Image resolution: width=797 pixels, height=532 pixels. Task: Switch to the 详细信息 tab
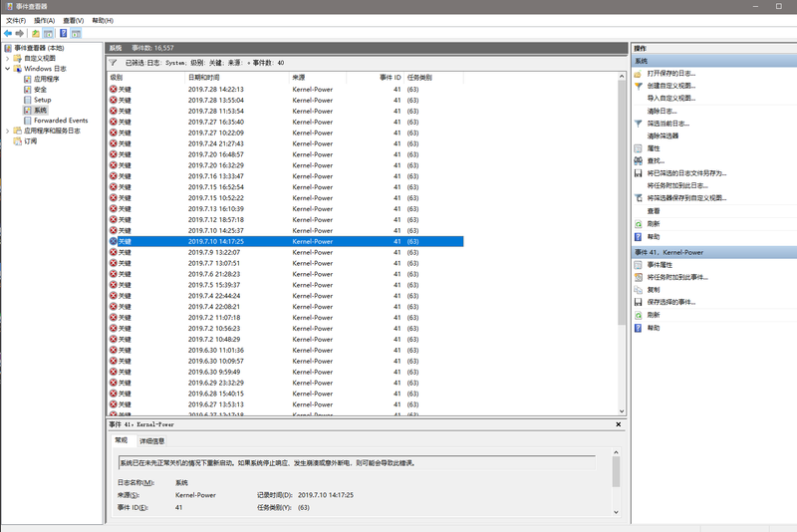[x=151, y=440]
